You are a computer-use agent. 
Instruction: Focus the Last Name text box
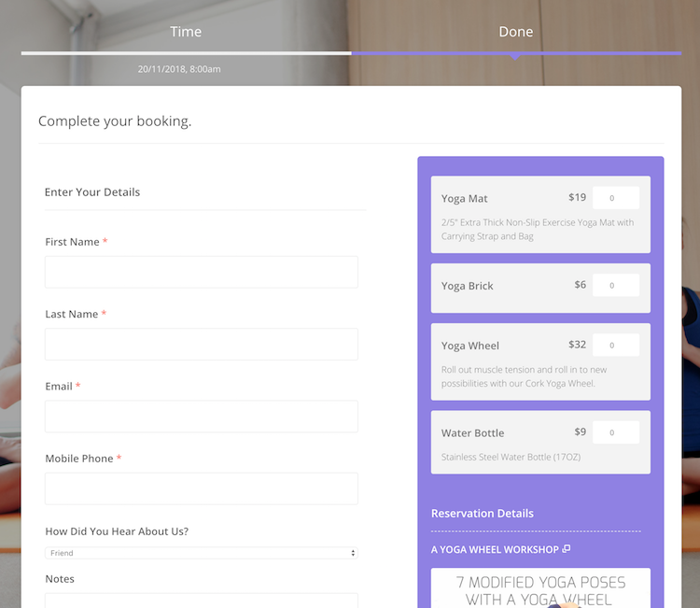click(x=202, y=345)
